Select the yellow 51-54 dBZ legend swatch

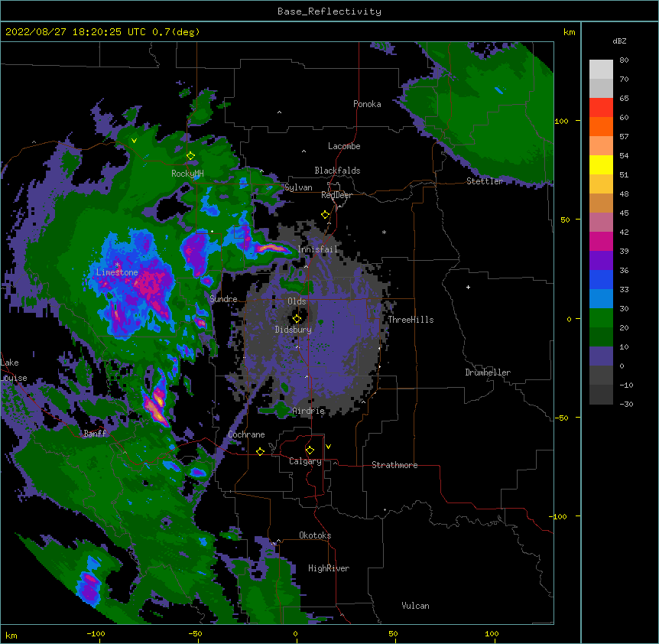601,164
